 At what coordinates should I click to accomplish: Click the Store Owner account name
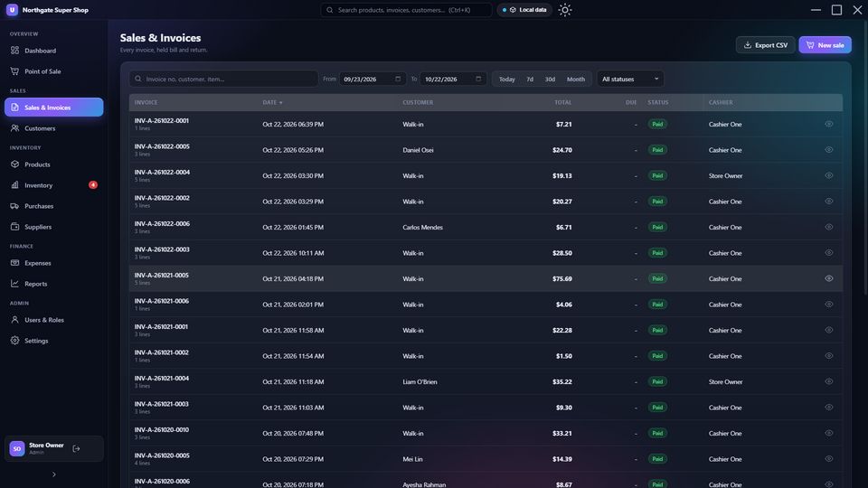46,445
